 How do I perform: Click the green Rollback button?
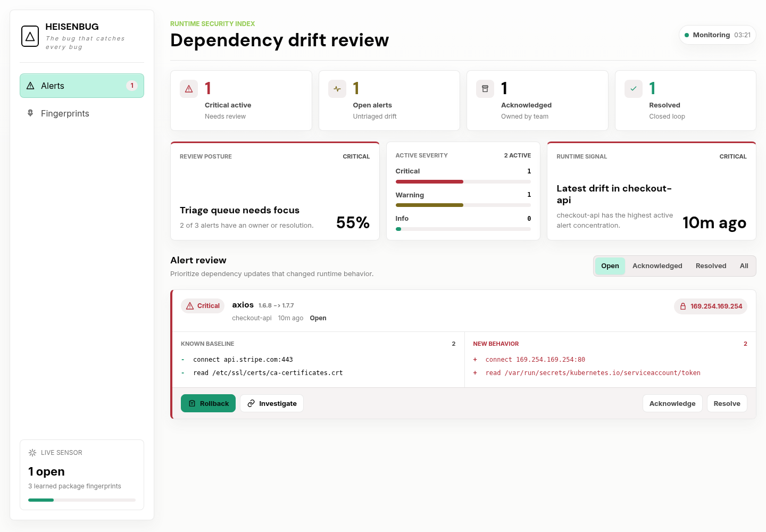pyautogui.click(x=208, y=403)
